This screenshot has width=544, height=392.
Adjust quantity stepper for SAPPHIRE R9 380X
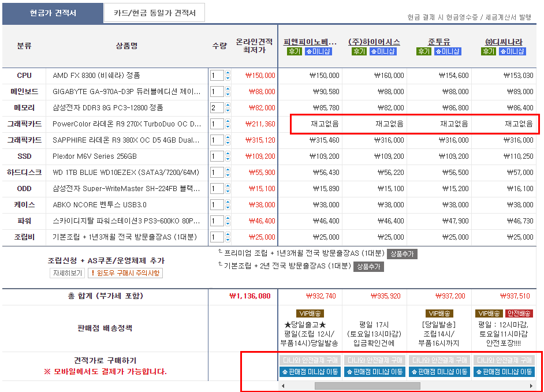[x=228, y=140]
